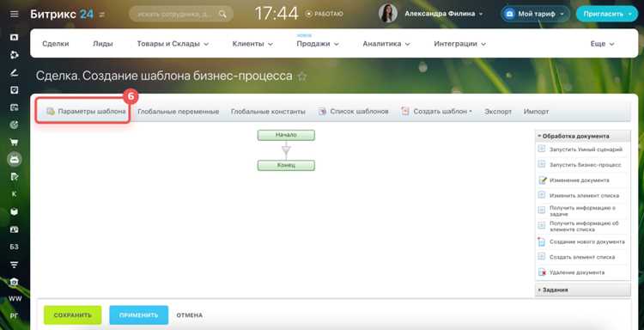Expand the Товары и Склады menu
The height and width of the screenshot is (330, 644).
(173, 44)
